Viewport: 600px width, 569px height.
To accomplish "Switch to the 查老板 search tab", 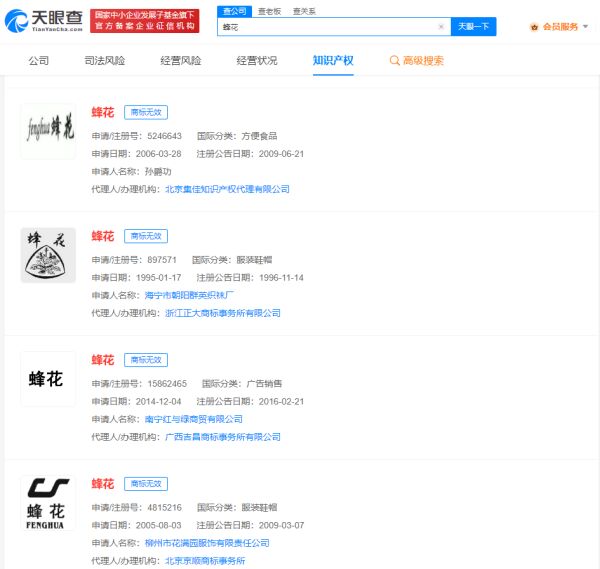I will (269, 11).
